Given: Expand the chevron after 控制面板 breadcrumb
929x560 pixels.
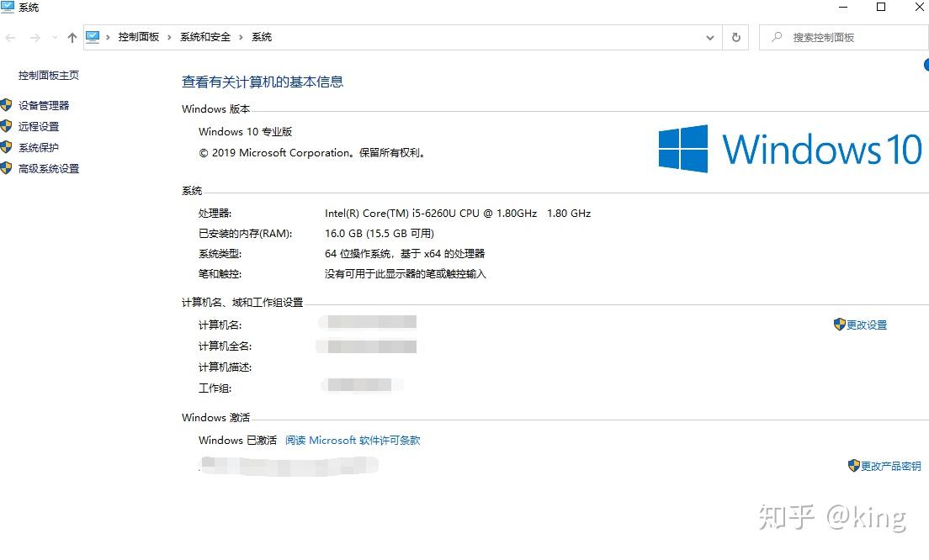Looking at the screenshot, I should pyautogui.click(x=169, y=37).
